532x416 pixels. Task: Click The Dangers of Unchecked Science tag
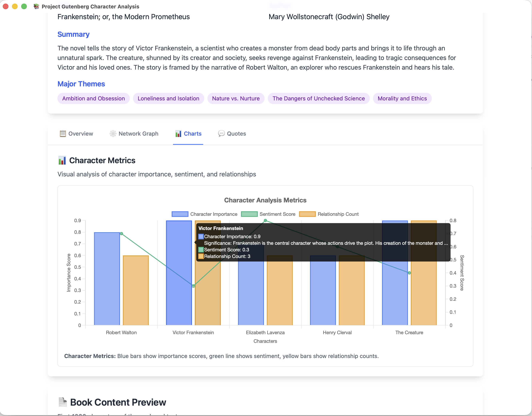tap(318, 98)
